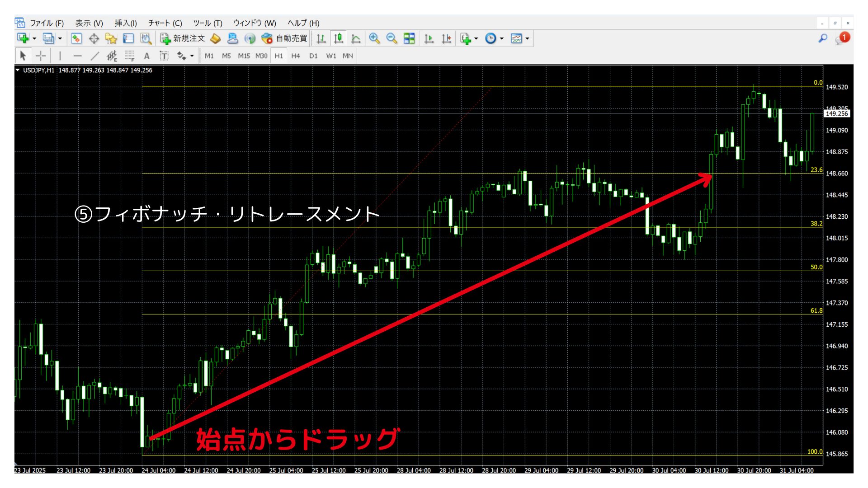Open the Navigator panel

coord(111,38)
